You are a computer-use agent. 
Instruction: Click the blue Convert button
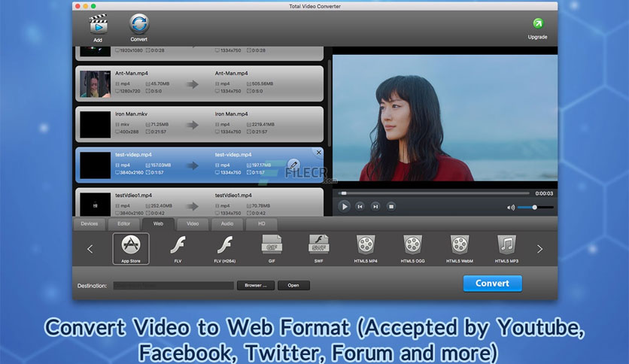(x=492, y=284)
